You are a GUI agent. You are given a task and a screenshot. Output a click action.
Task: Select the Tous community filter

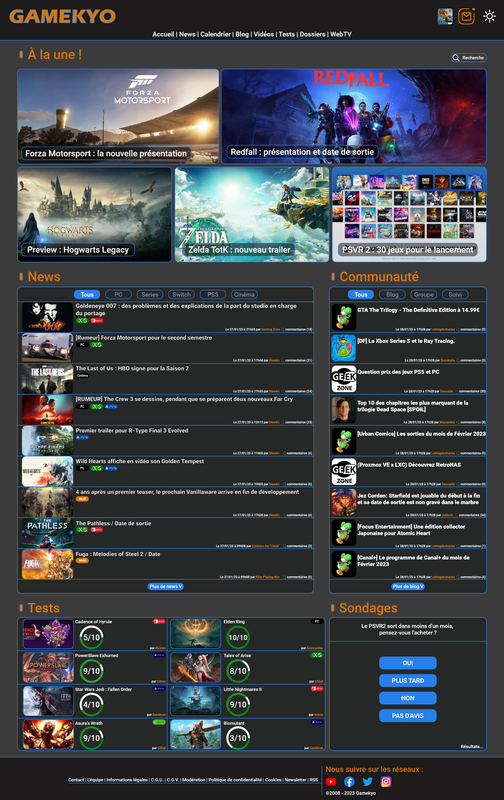(361, 294)
